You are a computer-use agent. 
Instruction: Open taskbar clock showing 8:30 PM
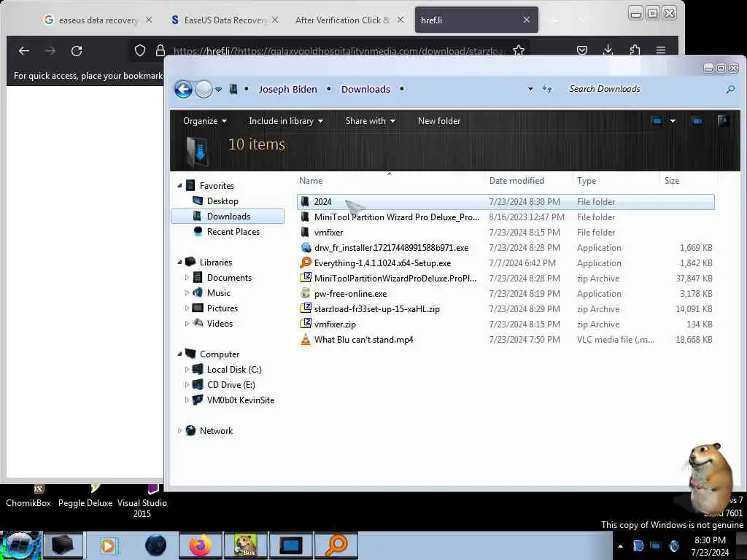710,546
